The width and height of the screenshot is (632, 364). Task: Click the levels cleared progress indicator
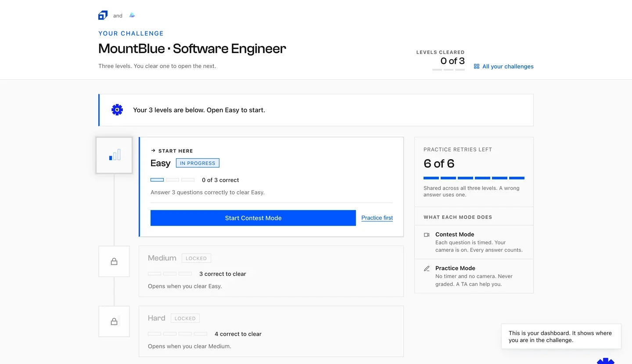[449, 69]
